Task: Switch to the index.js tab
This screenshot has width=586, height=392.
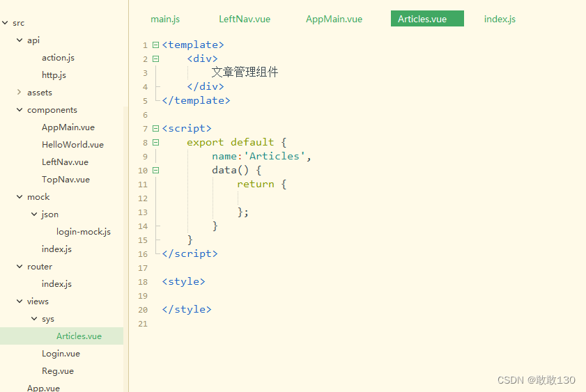Action: click(500, 19)
